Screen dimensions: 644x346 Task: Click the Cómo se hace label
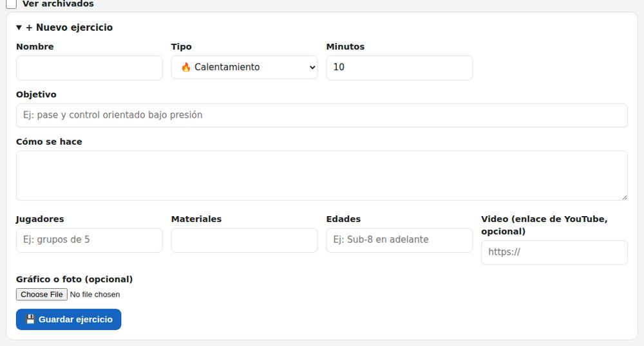click(49, 141)
